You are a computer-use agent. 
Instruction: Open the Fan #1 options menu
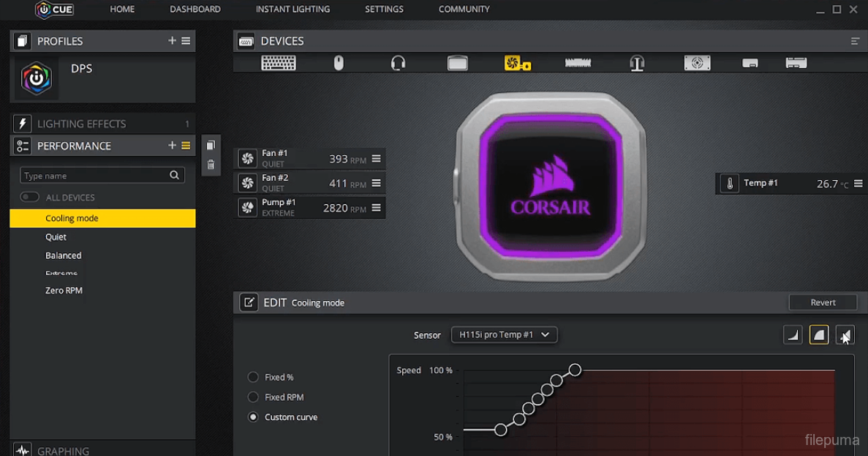pyautogui.click(x=376, y=159)
